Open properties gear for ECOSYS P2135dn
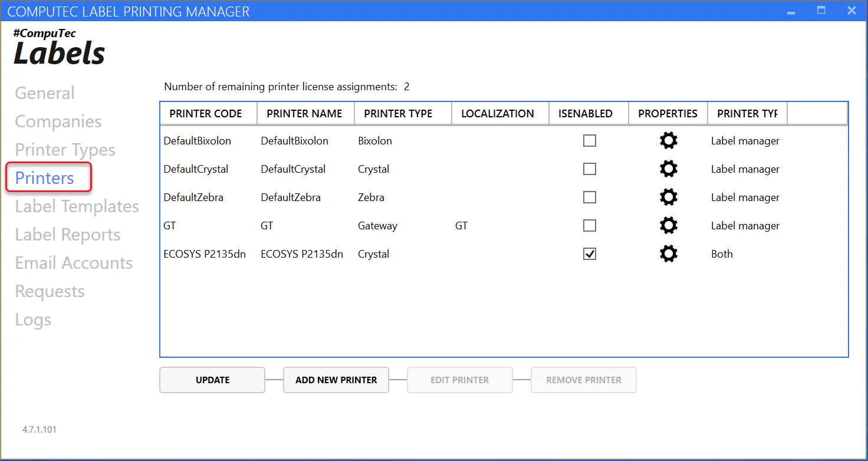The height and width of the screenshot is (461, 868). coord(668,254)
